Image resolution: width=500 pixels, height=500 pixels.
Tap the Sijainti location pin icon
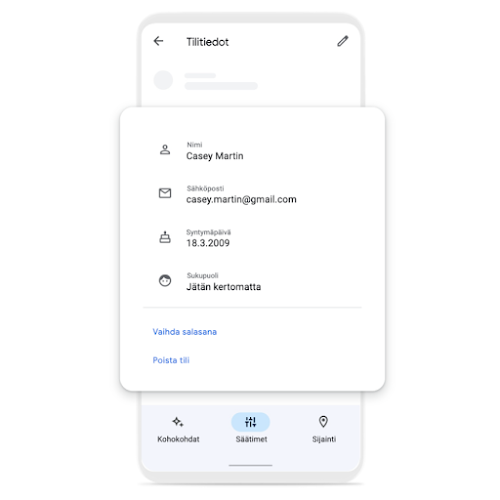323,421
